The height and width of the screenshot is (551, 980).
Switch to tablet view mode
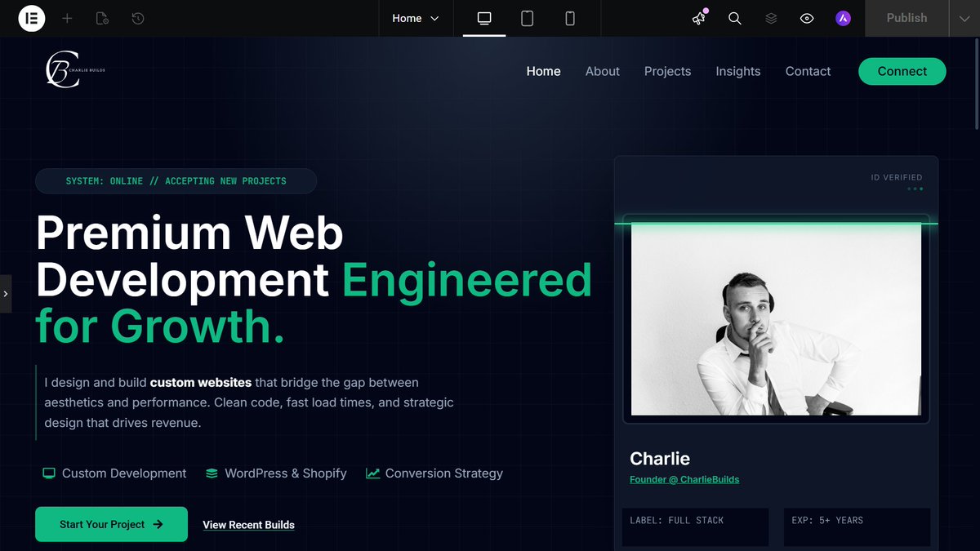[527, 18]
